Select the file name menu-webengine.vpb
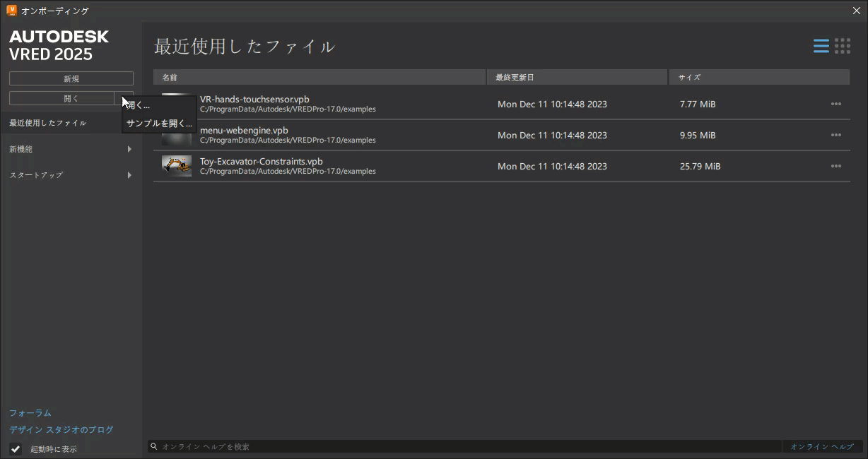 pyautogui.click(x=244, y=130)
